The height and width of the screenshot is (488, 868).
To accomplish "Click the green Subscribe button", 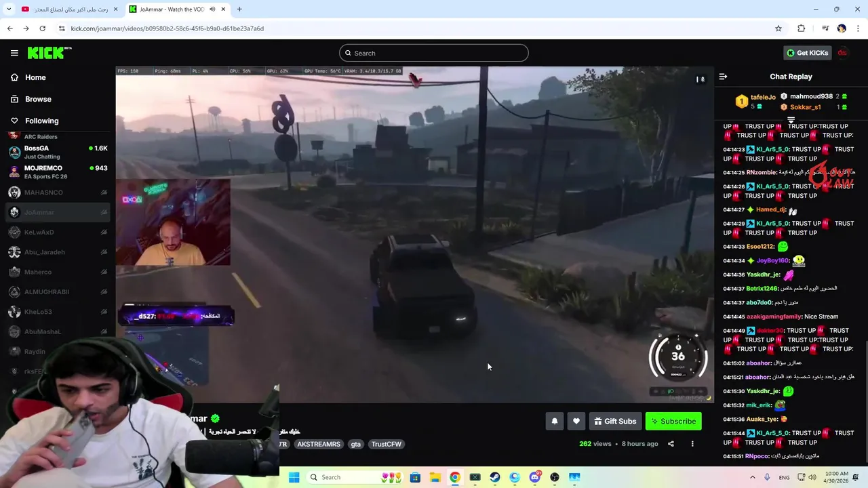I will (673, 421).
